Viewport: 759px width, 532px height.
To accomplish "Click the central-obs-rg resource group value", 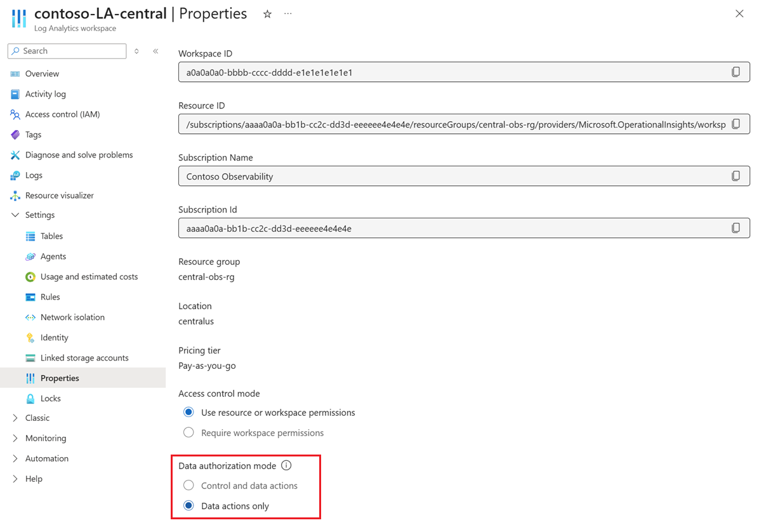I will point(206,277).
